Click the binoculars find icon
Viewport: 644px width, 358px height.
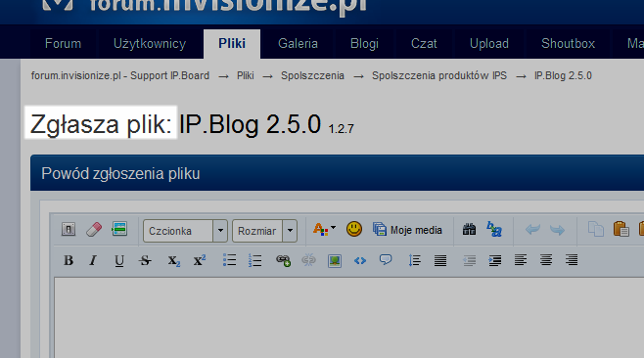coord(469,229)
